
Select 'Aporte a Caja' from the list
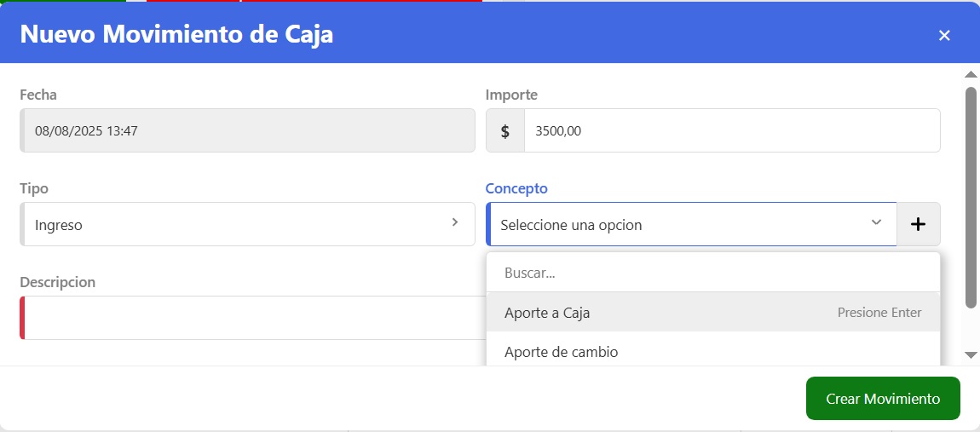[547, 313]
